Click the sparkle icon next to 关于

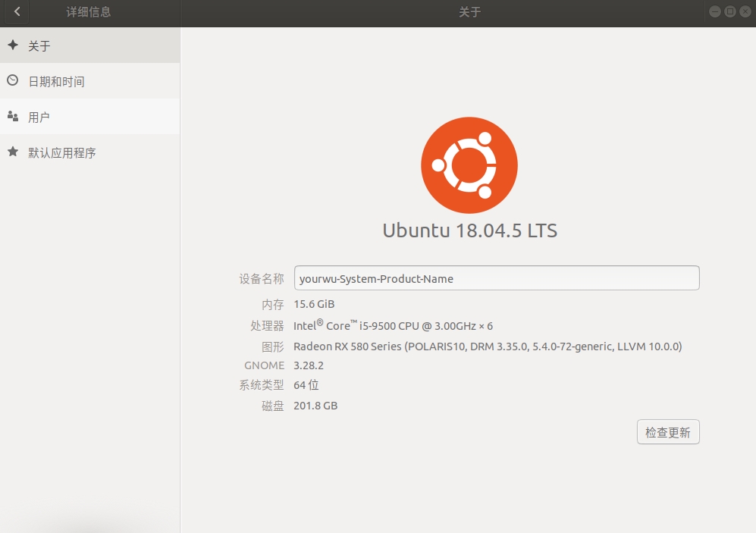12,45
